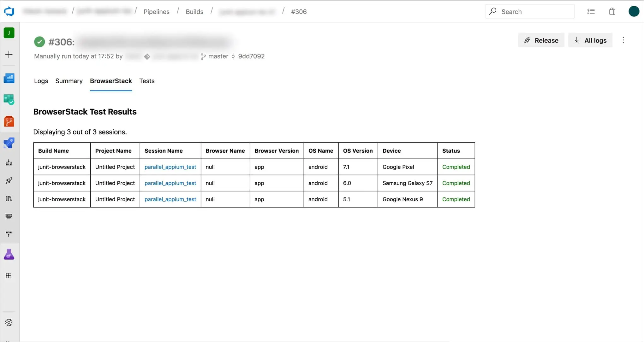Image resolution: width=644 pixels, height=342 pixels.
Task: Select the Pipelines rocket sidebar icon
Action: pyautogui.click(x=9, y=143)
